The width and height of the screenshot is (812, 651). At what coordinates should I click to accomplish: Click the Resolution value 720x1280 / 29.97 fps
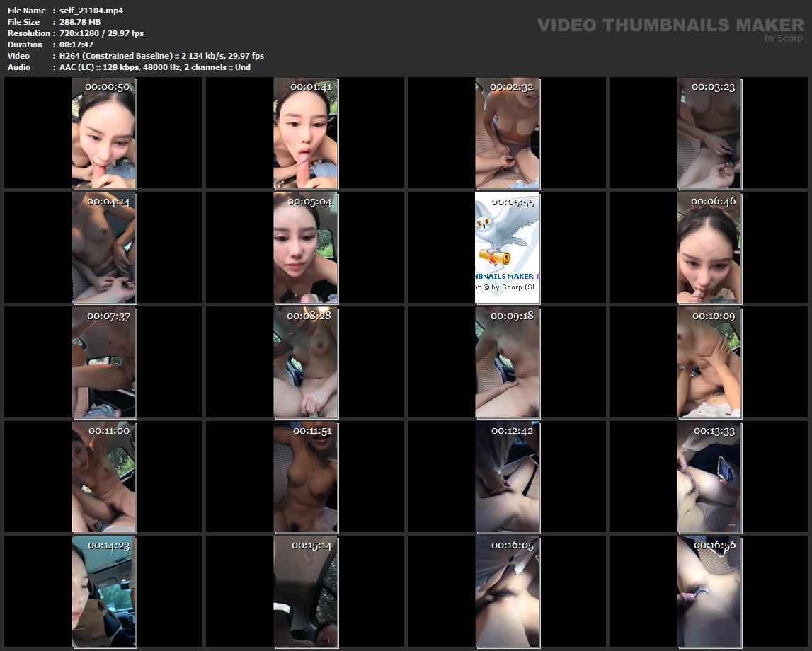pos(101,33)
